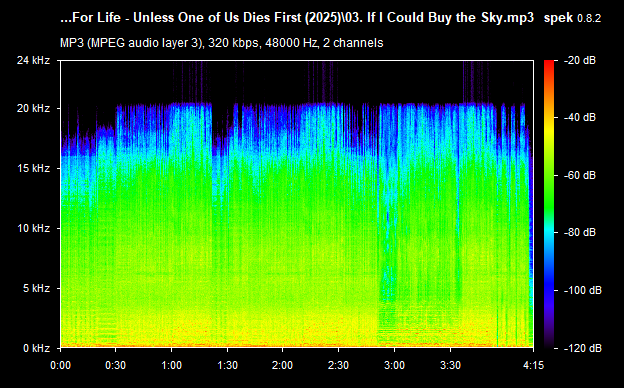Click the 0:30 time axis label
The width and height of the screenshot is (624, 388).
116,365
